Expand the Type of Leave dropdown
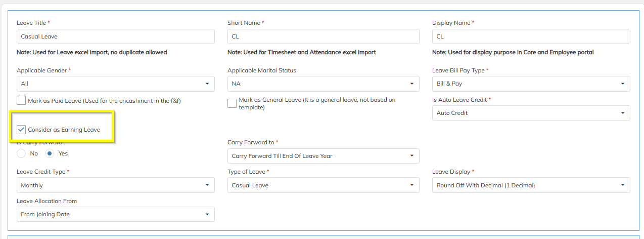The width and height of the screenshot is (644, 239). (x=323, y=185)
